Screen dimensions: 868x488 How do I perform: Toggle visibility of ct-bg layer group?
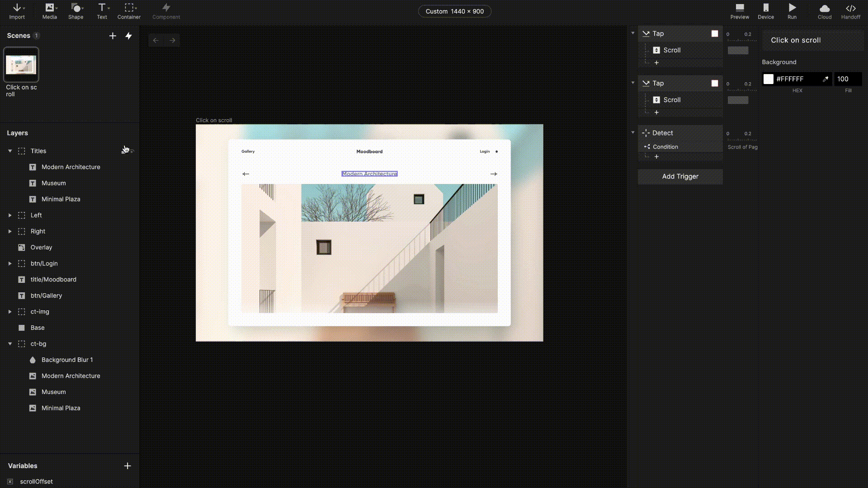pos(132,343)
